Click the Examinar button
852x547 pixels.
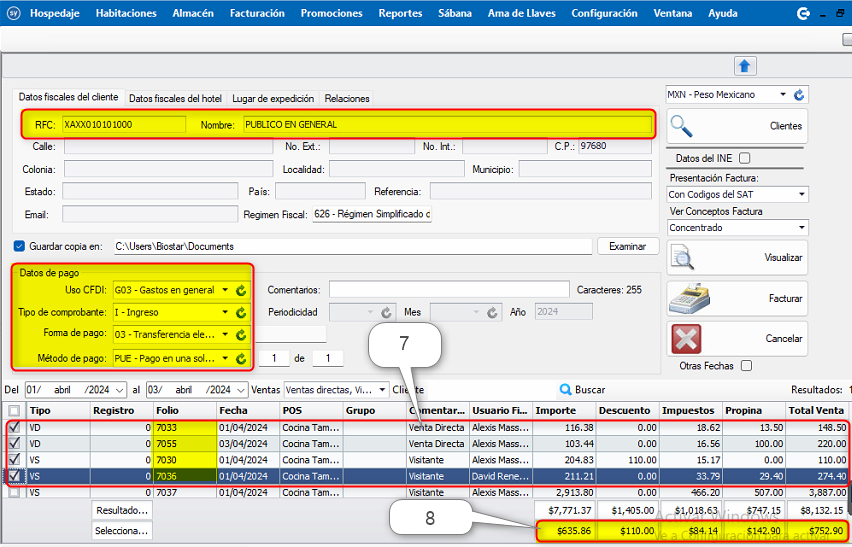click(628, 246)
